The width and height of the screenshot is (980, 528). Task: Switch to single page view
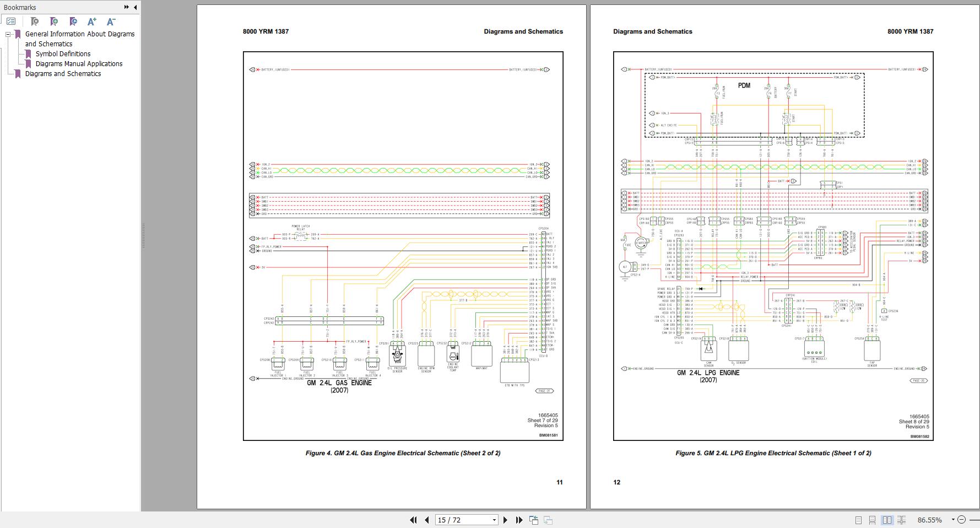858,520
